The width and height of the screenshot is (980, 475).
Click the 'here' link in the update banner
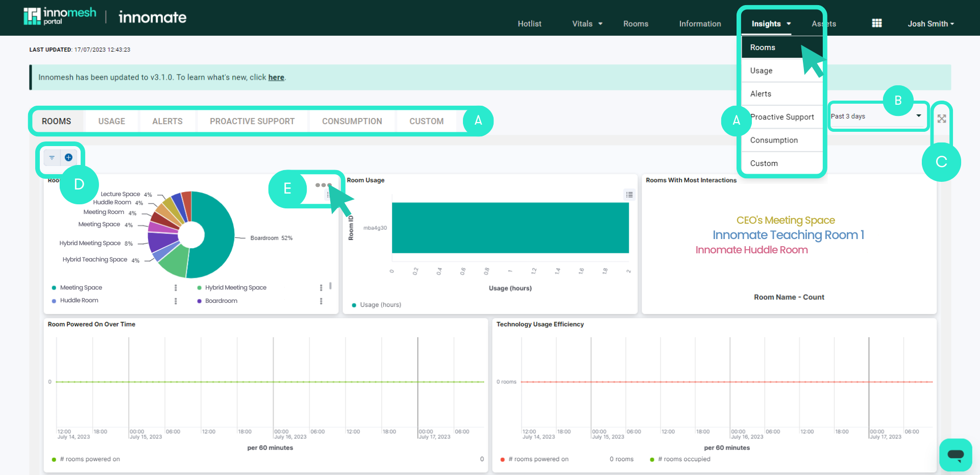click(x=276, y=77)
